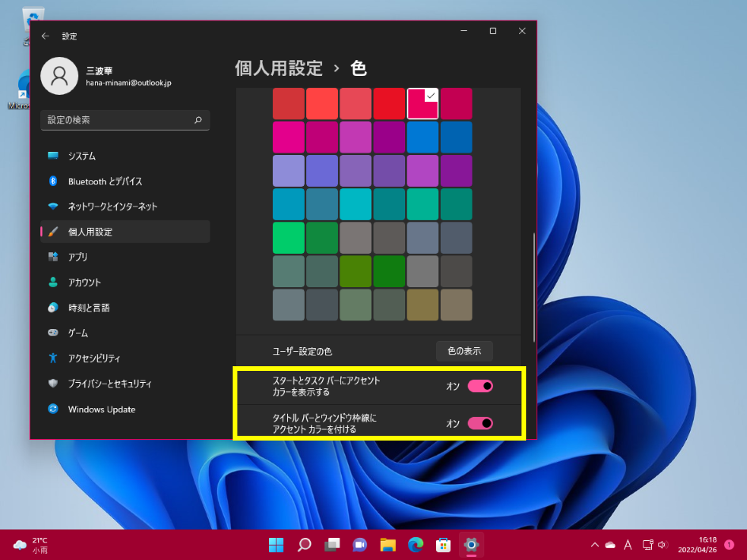Viewport: 747px width, 560px height.
Task: Click the Settings gear in taskbar
Action: [471, 545]
